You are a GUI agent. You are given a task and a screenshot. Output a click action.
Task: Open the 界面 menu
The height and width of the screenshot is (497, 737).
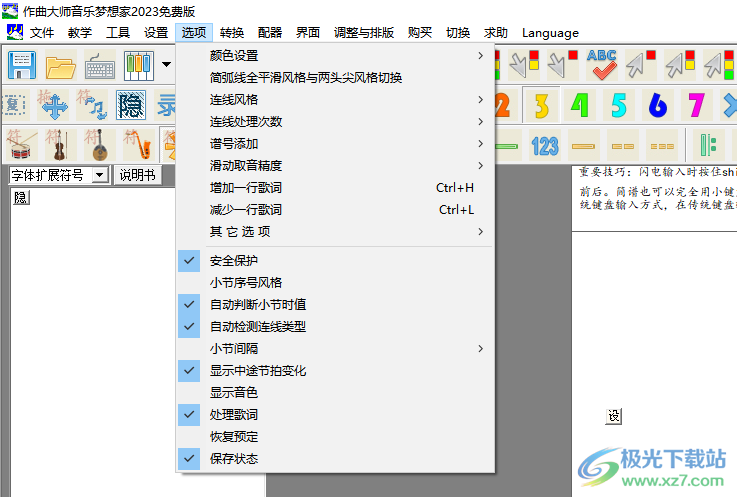tap(308, 33)
